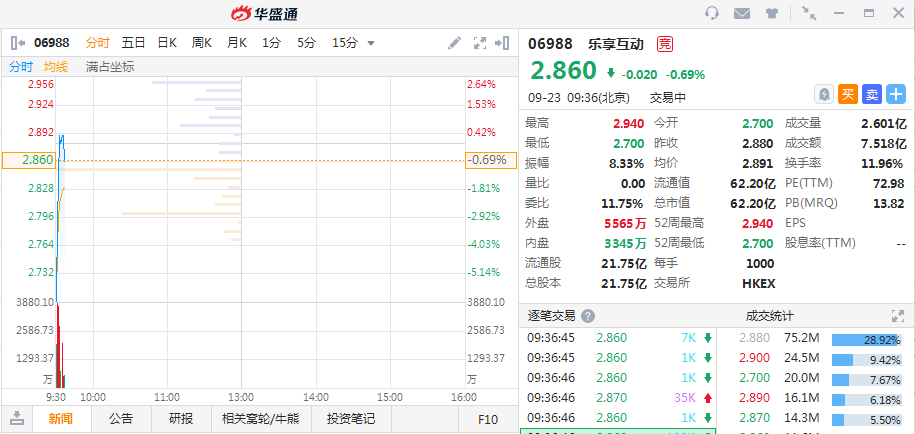This screenshot has height=434, width=915.
Task: Click the -0.69% marker on right axis
Action: coord(491,160)
